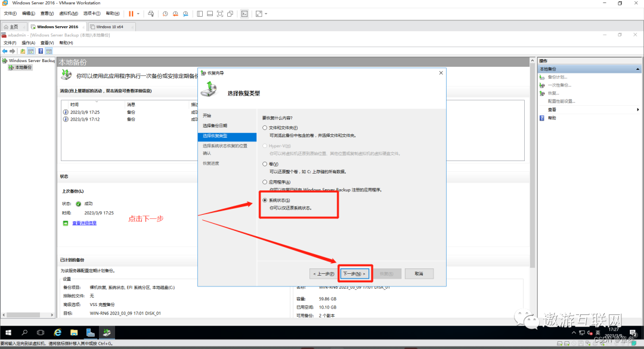644x349 pixels.
Task: Open VMware 文件(F) menu
Action: (x=10, y=14)
